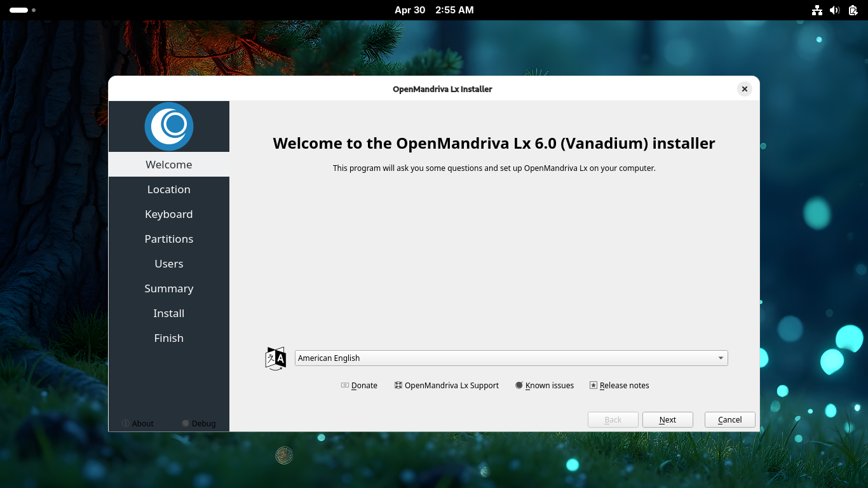Open the Activities overview from the top bar

[22, 10]
